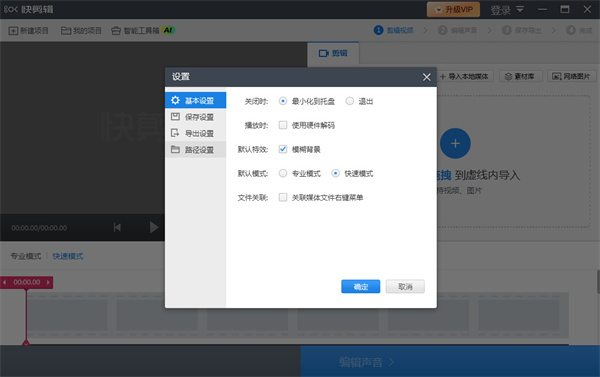Select the 基本设置 settings category
Screen dimensions: 600x377
pos(196,100)
